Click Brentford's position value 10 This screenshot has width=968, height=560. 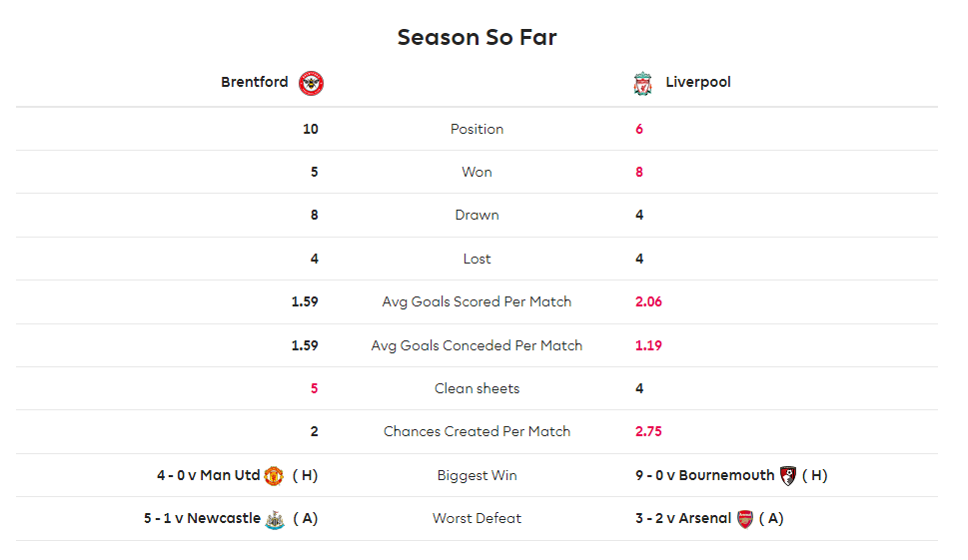(x=311, y=129)
